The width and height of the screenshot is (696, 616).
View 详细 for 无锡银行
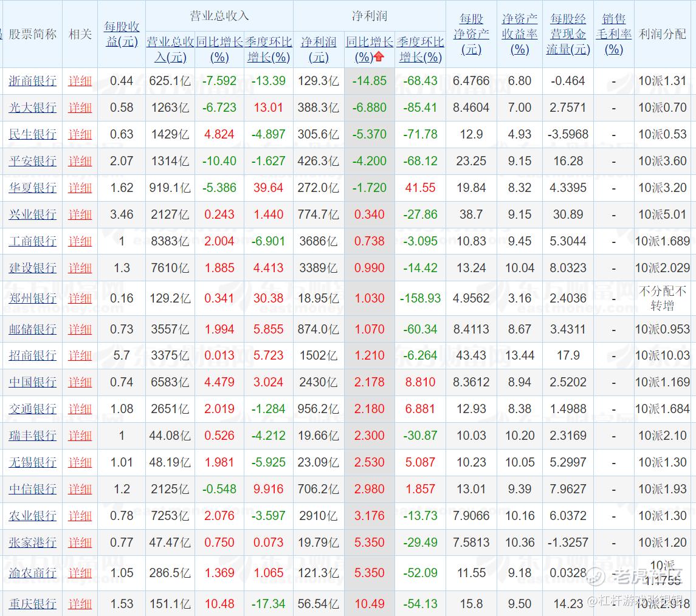[80, 462]
